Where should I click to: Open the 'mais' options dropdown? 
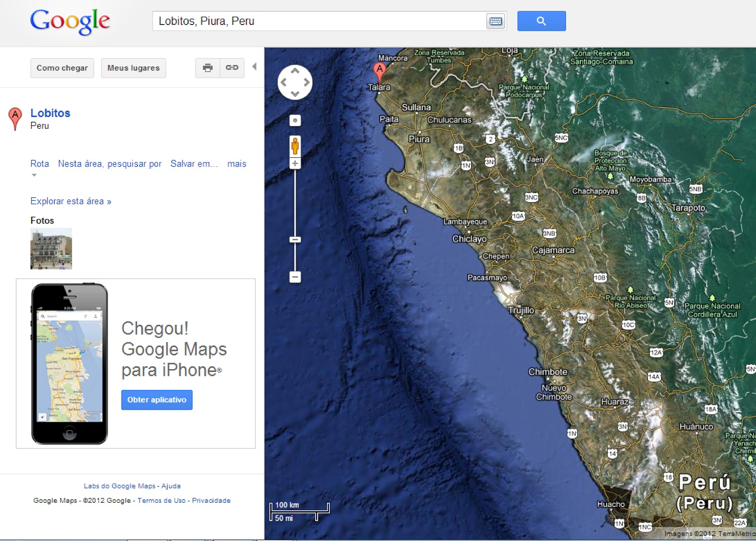coord(237,164)
